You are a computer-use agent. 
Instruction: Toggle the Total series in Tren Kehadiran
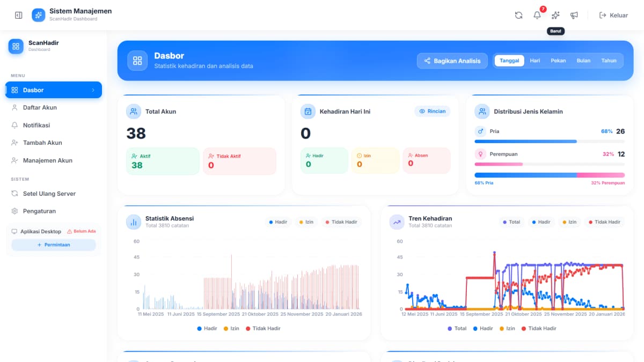(510, 221)
